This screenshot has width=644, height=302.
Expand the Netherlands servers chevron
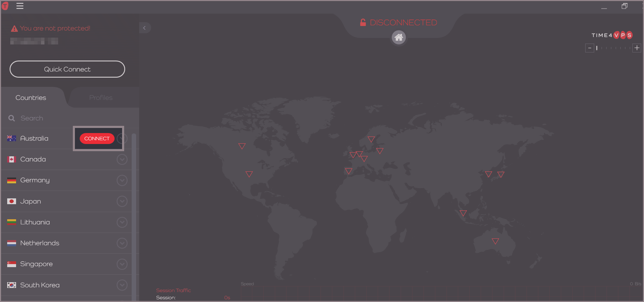tap(122, 243)
